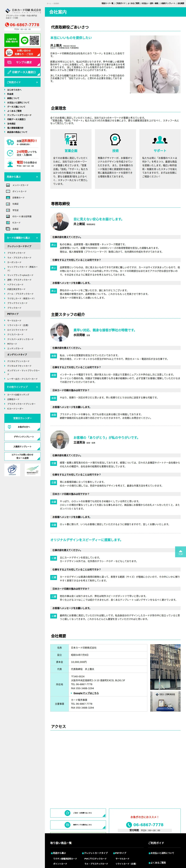Click the Privacy Mark badge
The height and width of the screenshot is (868, 186).
(x=12, y=470)
